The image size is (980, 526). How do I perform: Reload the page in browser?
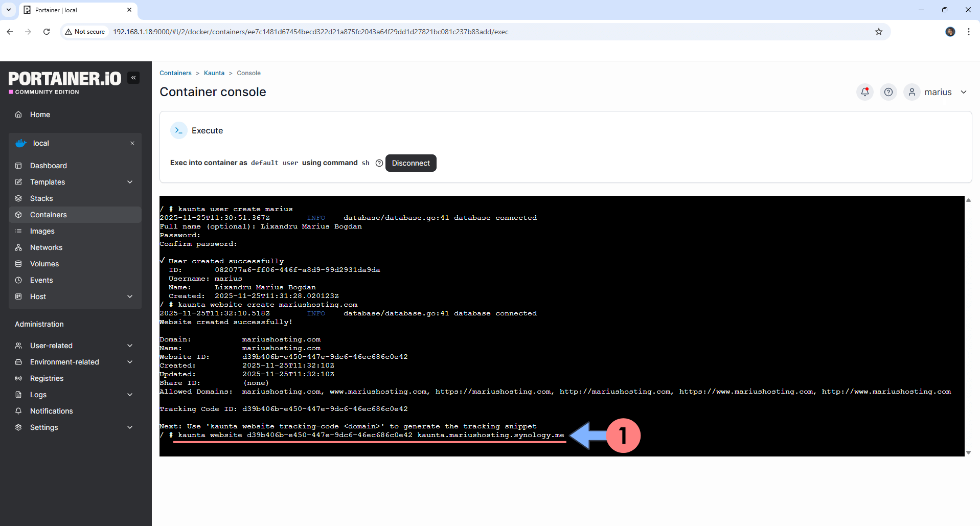point(47,32)
